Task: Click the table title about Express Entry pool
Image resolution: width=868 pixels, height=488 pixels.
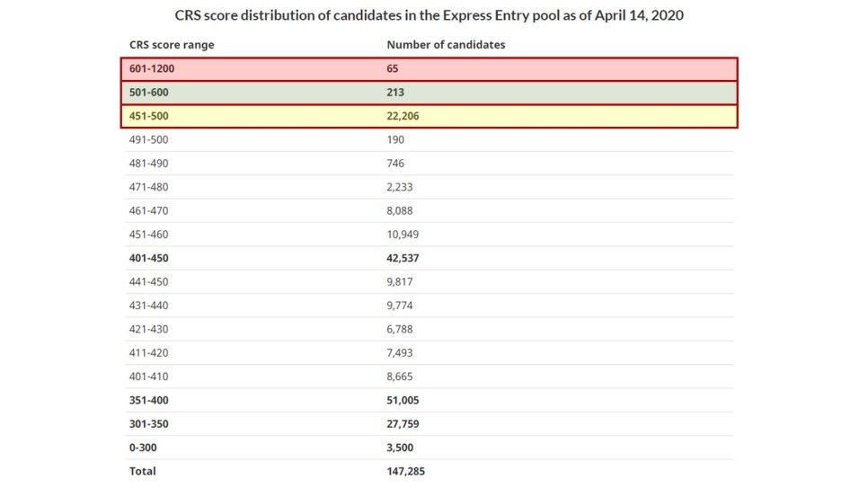Action: tap(429, 15)
